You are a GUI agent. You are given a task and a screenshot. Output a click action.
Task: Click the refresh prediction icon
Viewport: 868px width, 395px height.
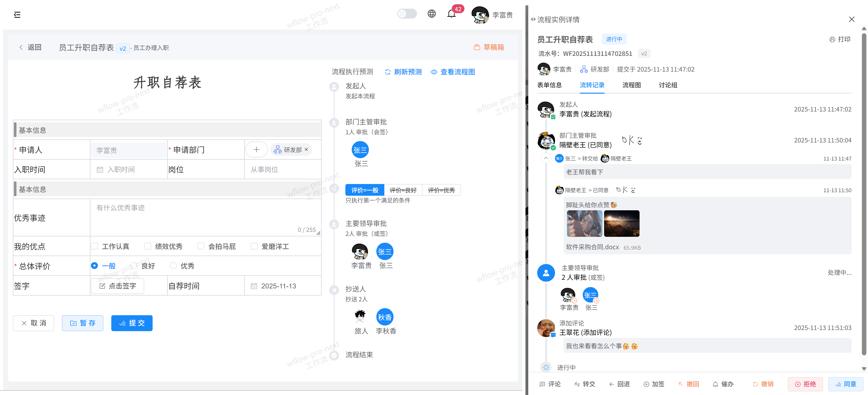[387, 72]
